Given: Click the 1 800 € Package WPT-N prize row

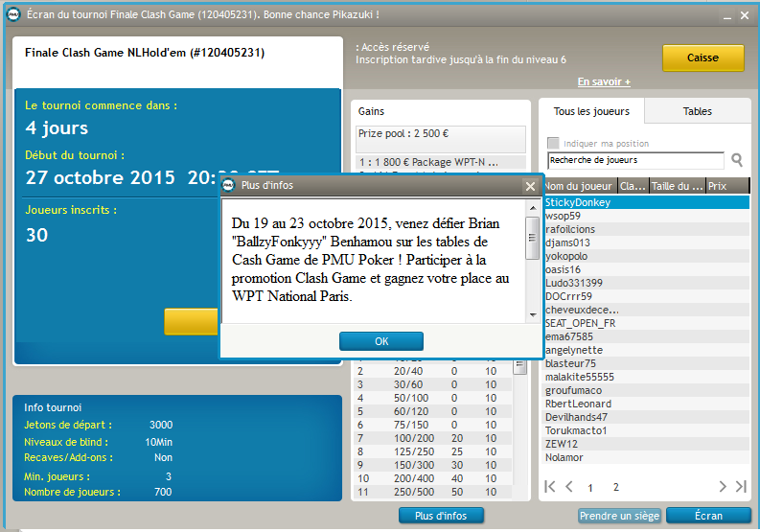Looking at the screenshot, I should 441,162.
